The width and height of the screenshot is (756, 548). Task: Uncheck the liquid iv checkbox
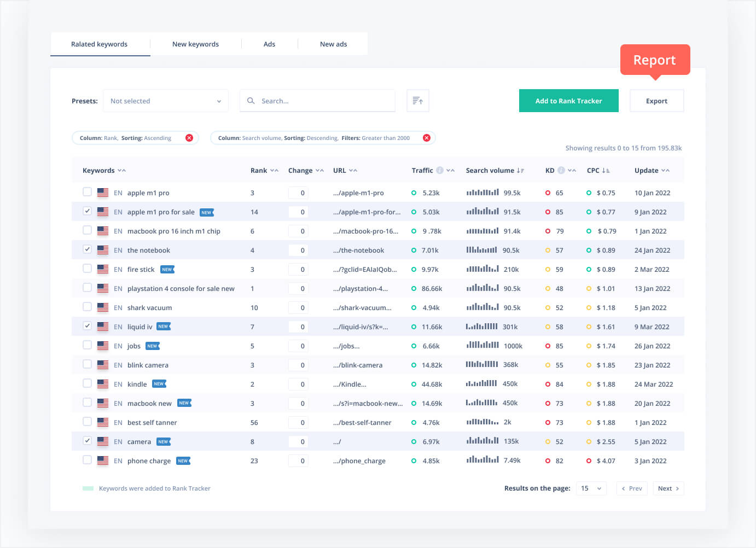tap(87, 326)
